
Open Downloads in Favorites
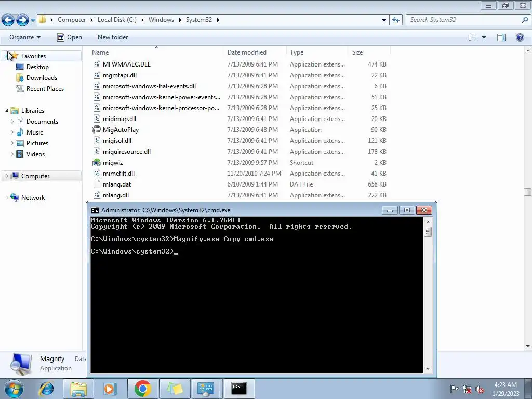(x=42, y=78)
